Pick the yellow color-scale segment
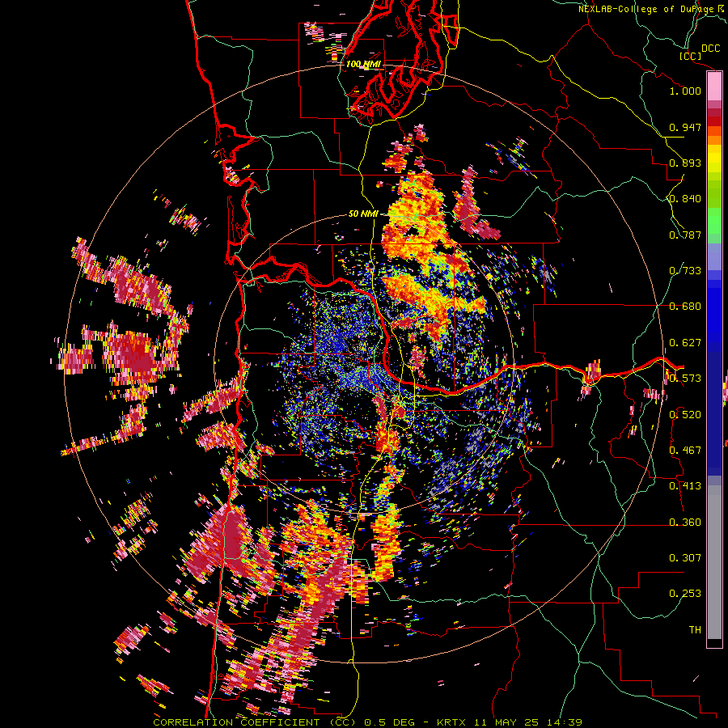728x728 pixels. point(714,159)
